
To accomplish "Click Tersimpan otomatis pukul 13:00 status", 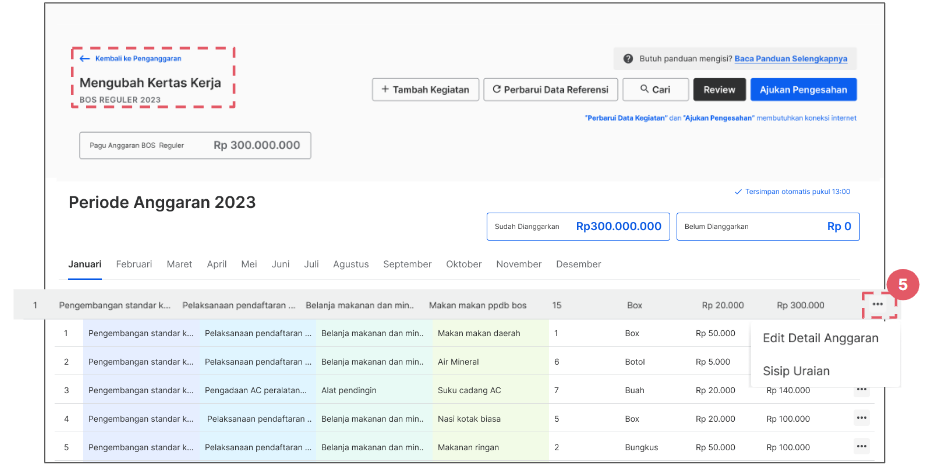I will (792, 192).
